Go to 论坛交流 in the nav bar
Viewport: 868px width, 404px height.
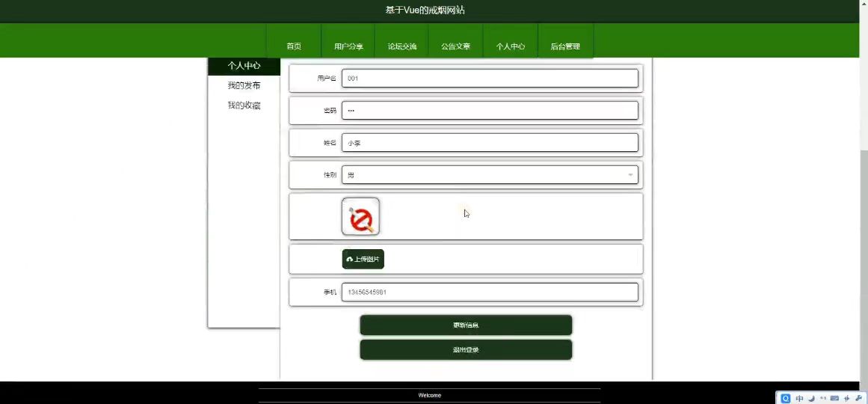[x=402, y=41]
